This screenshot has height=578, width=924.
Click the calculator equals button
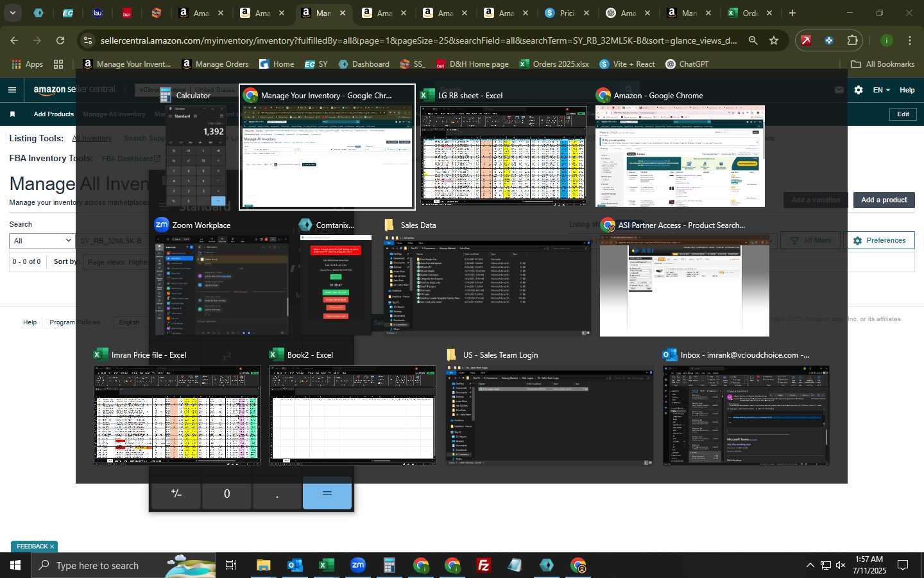tap(327, 493)
